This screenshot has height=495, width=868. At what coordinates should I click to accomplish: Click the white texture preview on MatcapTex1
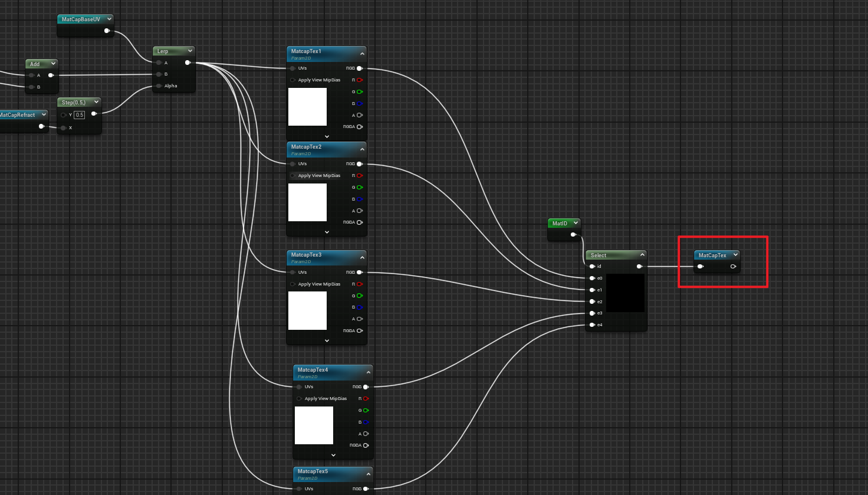pyautogui.click(x=307, y=107)
